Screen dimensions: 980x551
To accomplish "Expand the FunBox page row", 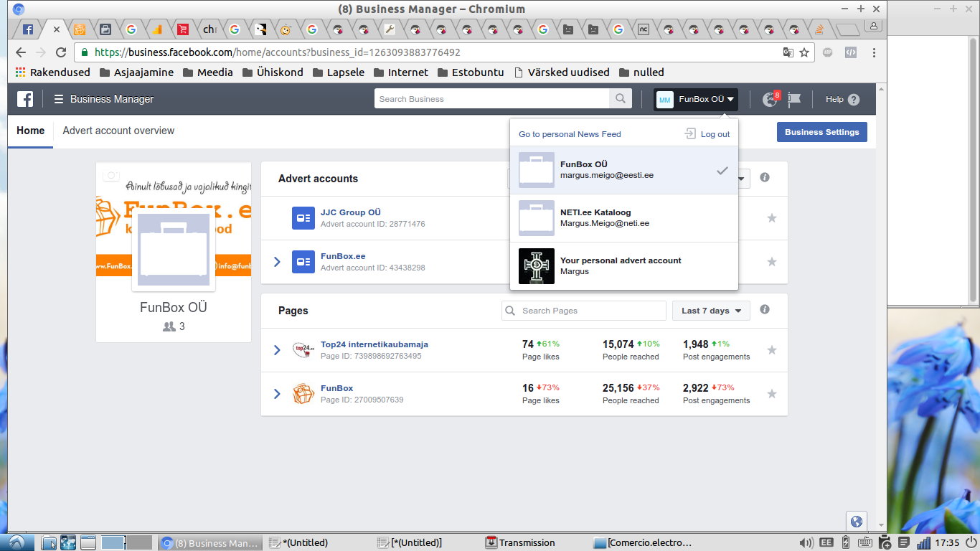I will (277, 394).
